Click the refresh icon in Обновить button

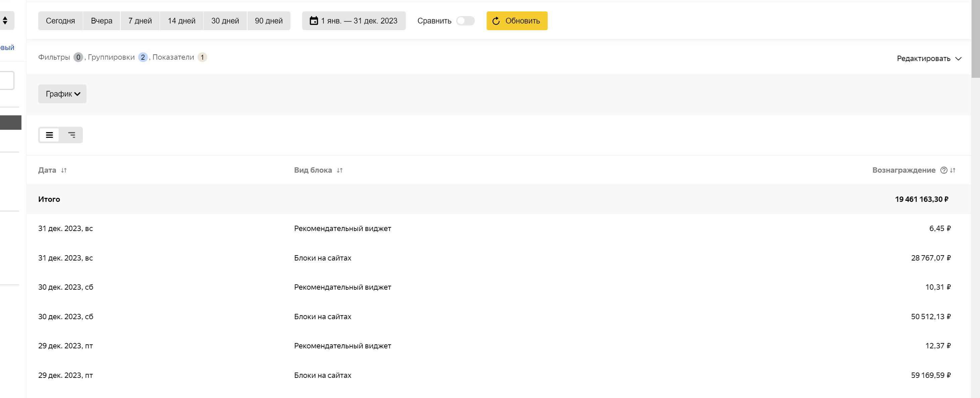pos(496,20)
